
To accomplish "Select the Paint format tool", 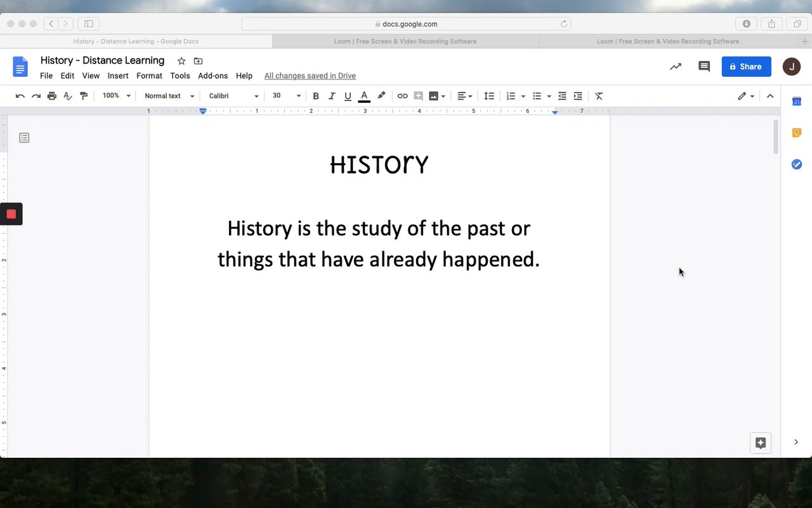I will [x=84, y=96].
